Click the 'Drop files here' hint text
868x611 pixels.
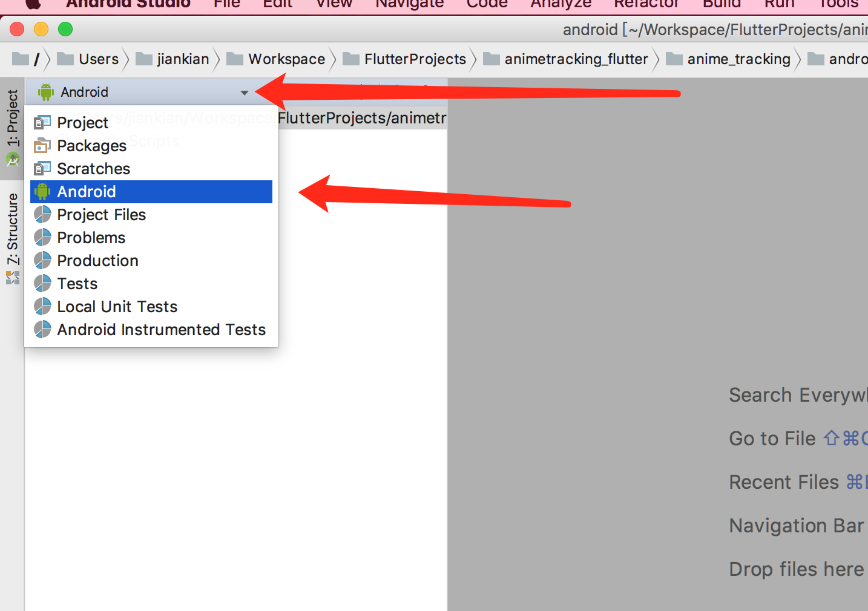[x=797, y=569]
